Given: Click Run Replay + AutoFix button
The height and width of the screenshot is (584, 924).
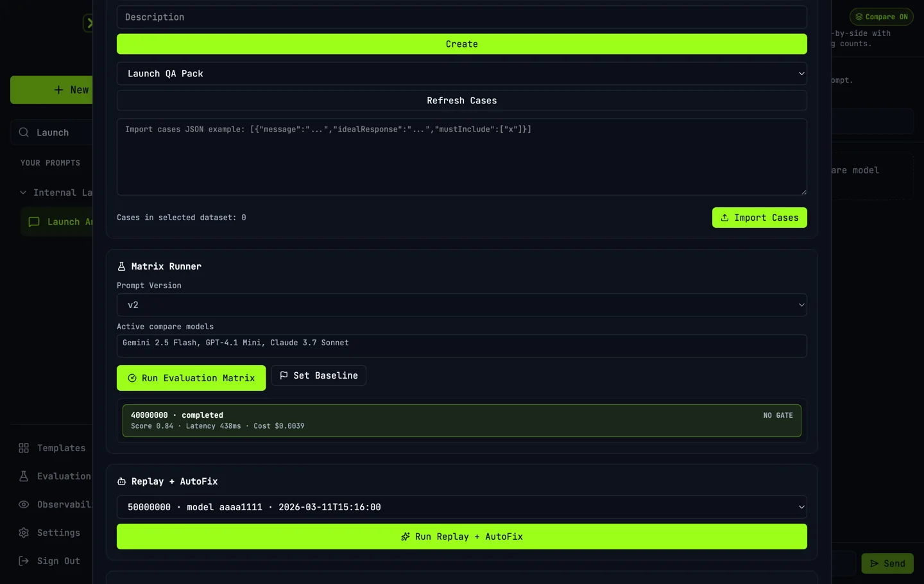Looking at the screenshot, I should (461, 537).
